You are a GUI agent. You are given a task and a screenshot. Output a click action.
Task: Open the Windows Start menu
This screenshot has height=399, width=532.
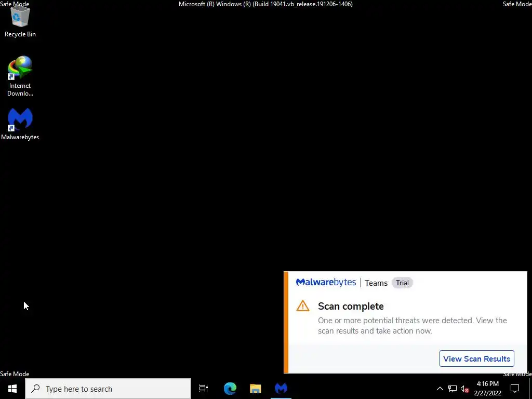(x=12, y=389)
